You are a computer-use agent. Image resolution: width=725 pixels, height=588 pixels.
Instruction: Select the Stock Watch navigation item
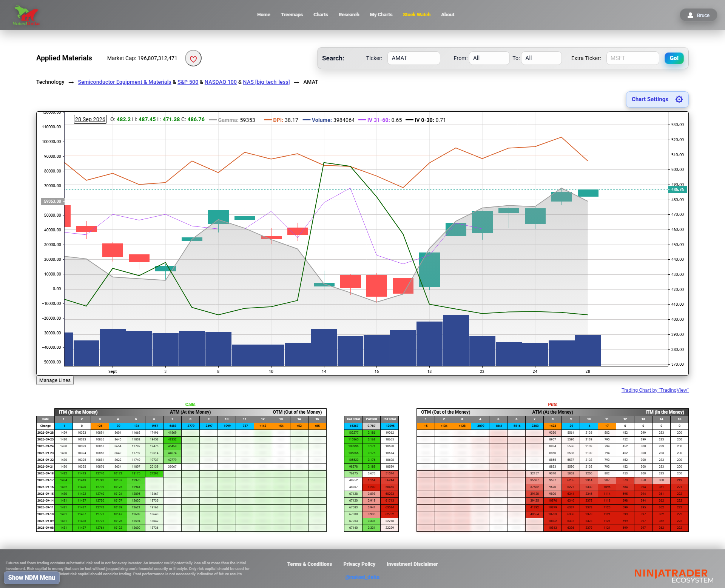tap(416, 15)
